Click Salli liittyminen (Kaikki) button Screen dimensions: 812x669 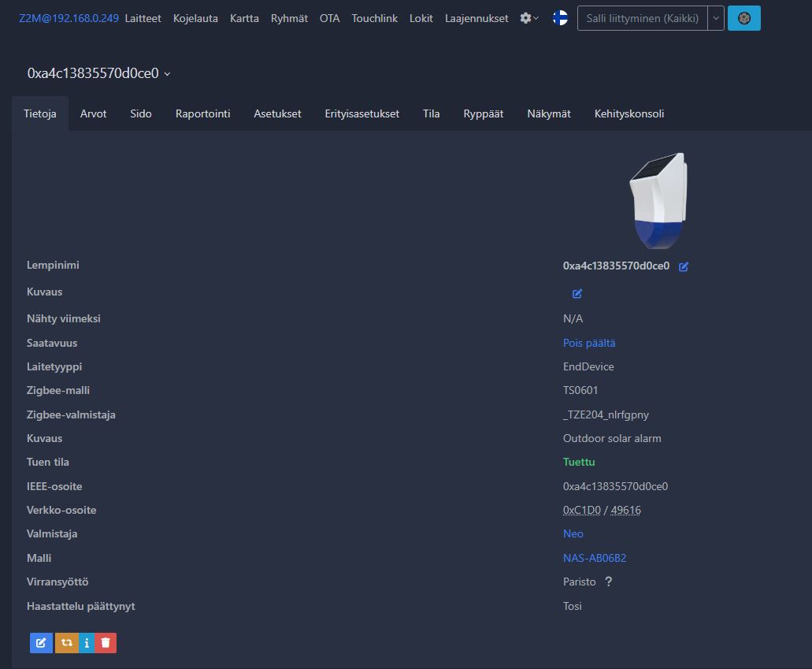coord(642,18)
